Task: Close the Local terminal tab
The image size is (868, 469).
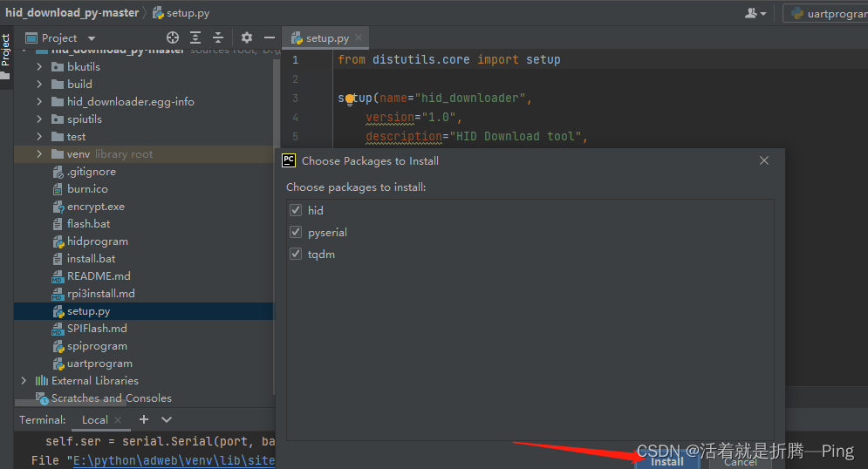Action: point(118,420)
